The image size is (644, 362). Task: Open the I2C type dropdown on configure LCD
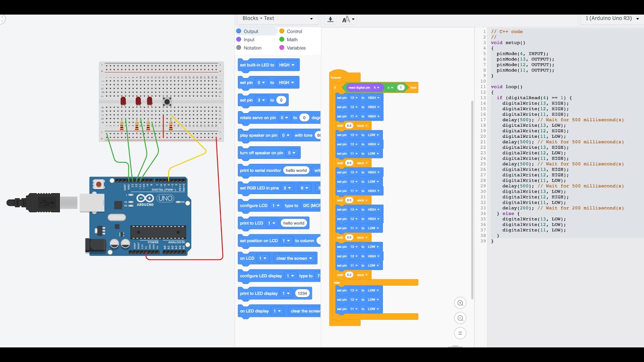point(310,206)
